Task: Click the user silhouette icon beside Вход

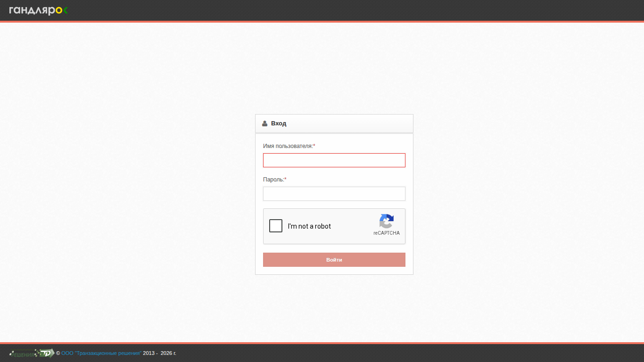Action: pyautogui.click(x=265, y=123)
